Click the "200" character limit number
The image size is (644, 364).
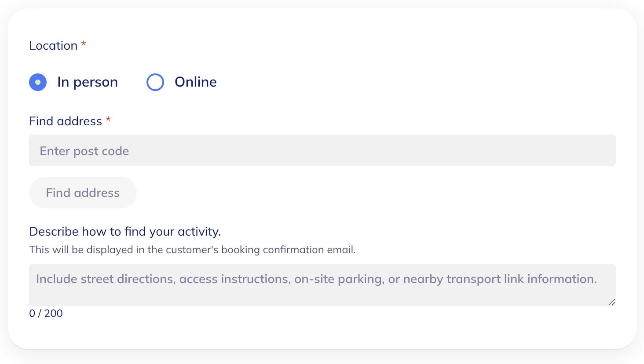(54, 313)
